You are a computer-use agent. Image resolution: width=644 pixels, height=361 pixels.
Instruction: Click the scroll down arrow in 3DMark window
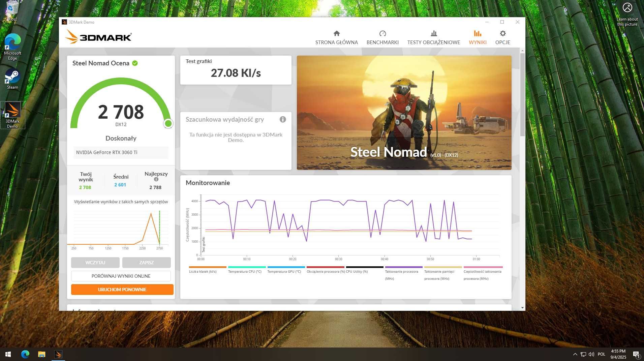[522, 308]
